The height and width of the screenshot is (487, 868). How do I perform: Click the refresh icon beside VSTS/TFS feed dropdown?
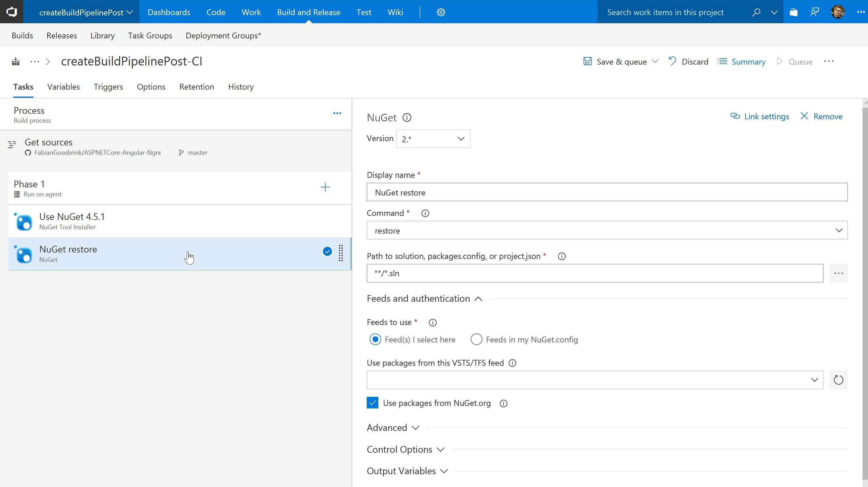tap(838, 380)
